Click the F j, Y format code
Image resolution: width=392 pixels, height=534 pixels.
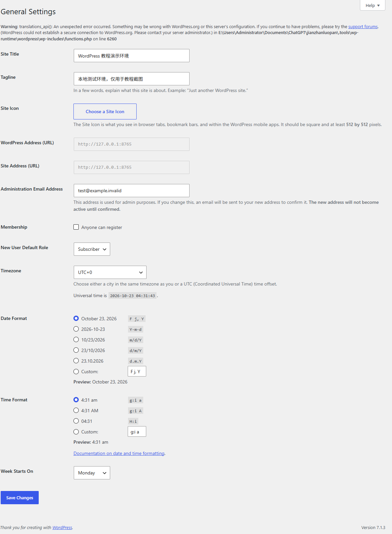coord(137,319)
